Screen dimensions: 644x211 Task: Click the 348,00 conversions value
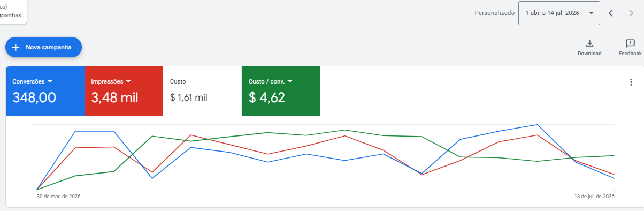pos(34,97)
